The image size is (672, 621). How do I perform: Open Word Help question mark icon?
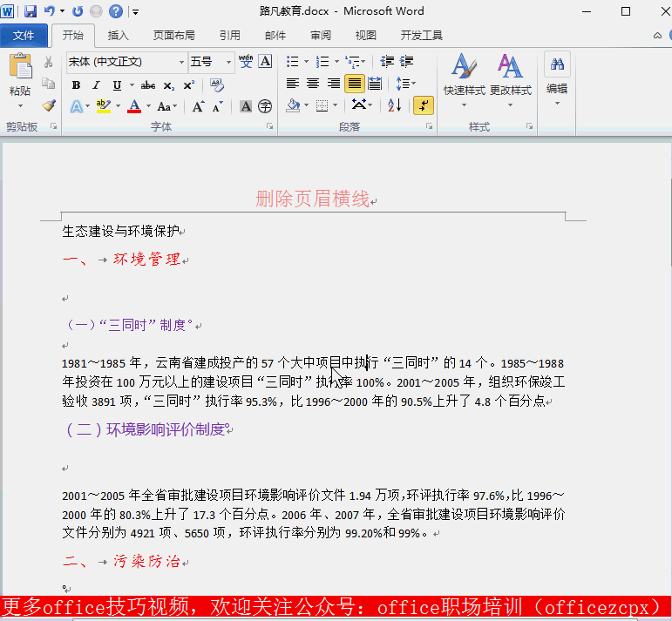tap(116, 11)
